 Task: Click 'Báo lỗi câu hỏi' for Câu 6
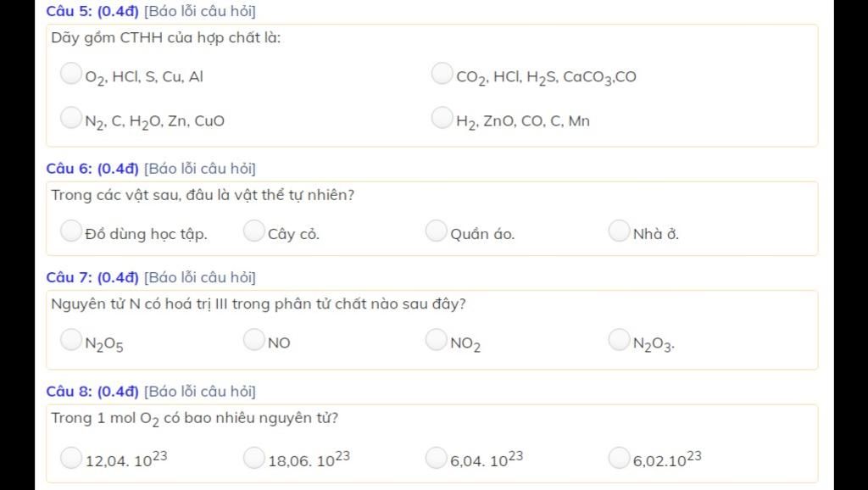click(x=200, y=169)
